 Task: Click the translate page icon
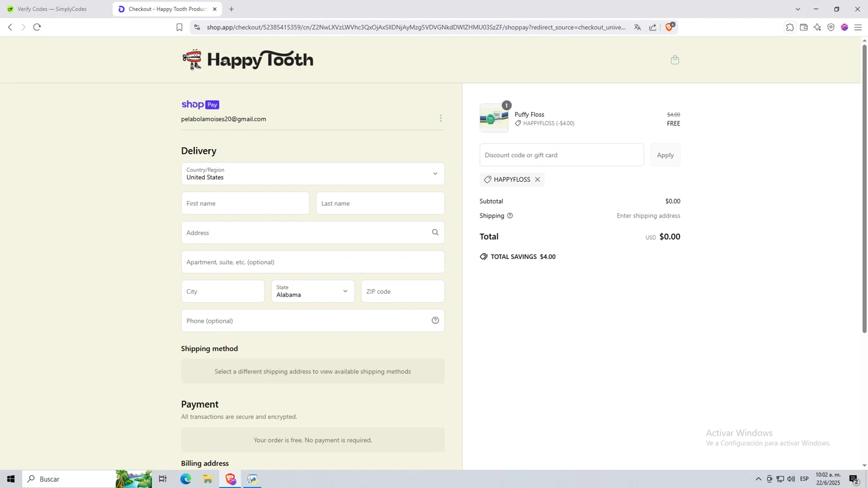[637, 27]
